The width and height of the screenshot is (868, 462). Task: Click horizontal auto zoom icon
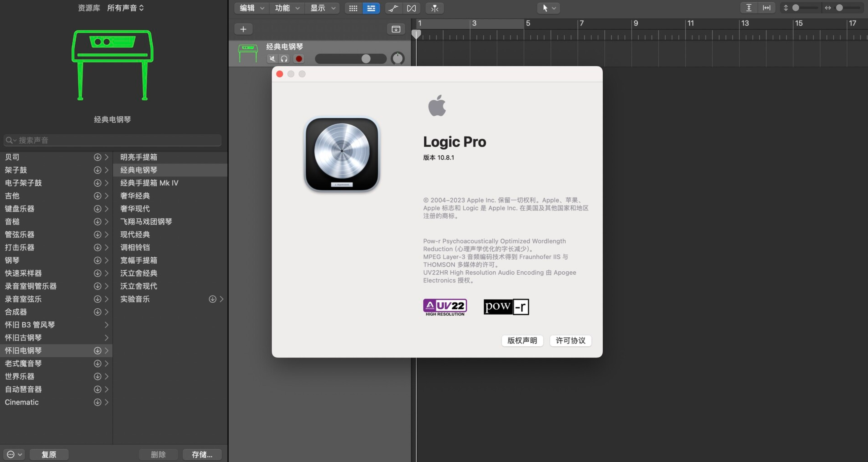click(766, 8)
